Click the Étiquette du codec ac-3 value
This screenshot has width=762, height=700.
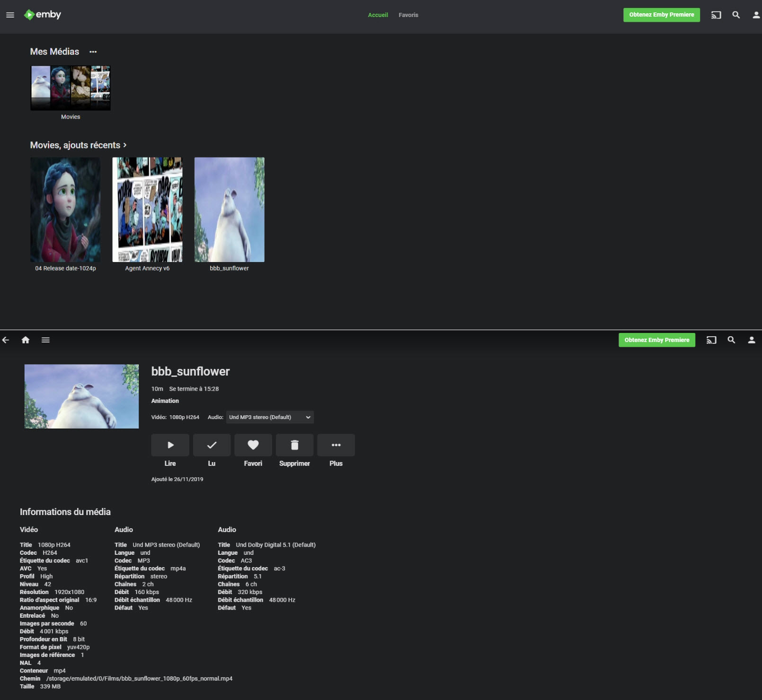280,569
